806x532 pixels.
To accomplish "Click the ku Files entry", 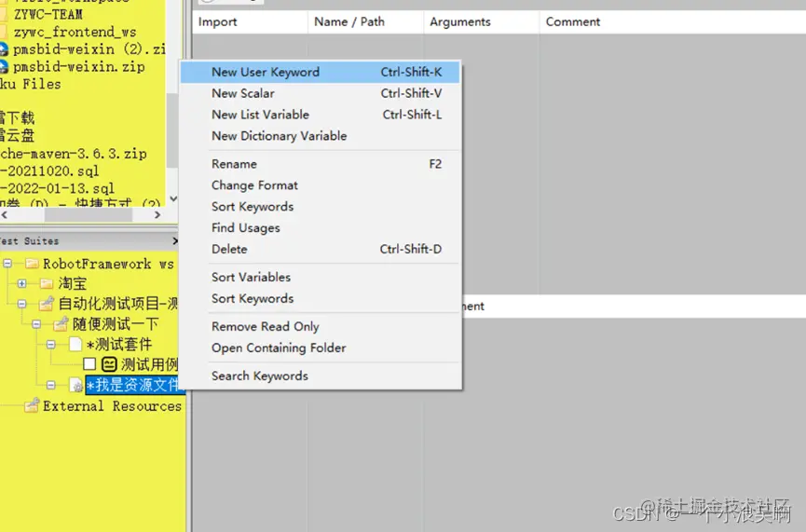I will 31,84.
